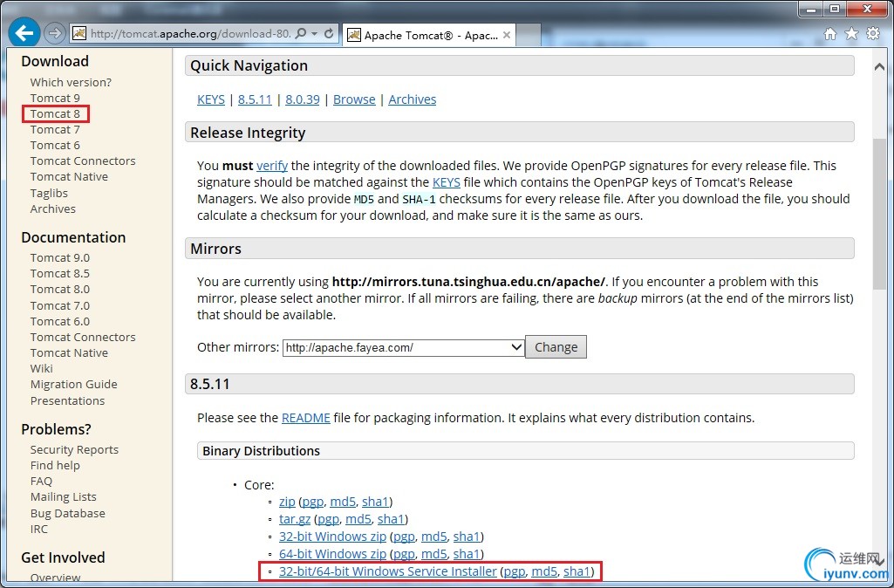The width and height of the screenshot is (894, 588).
Task: Click the browser forward arrow button
Action: point(55,33)
